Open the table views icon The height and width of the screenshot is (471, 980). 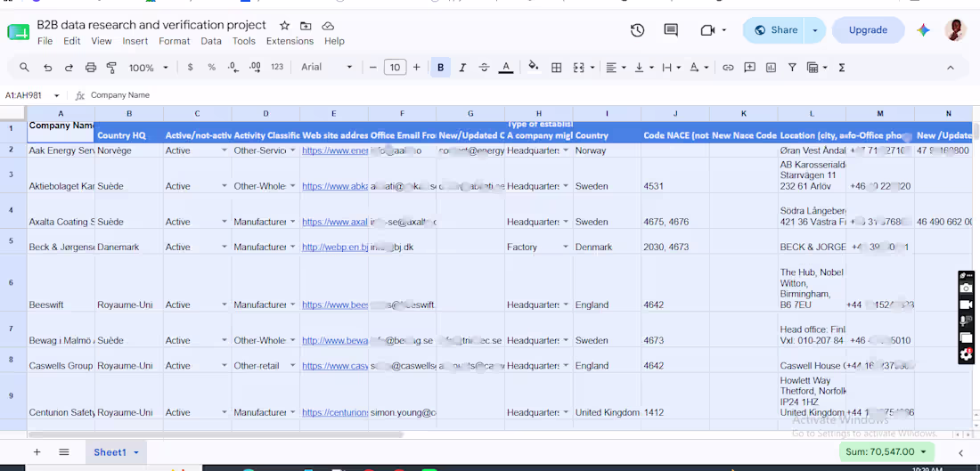click(x=813, y=68)
